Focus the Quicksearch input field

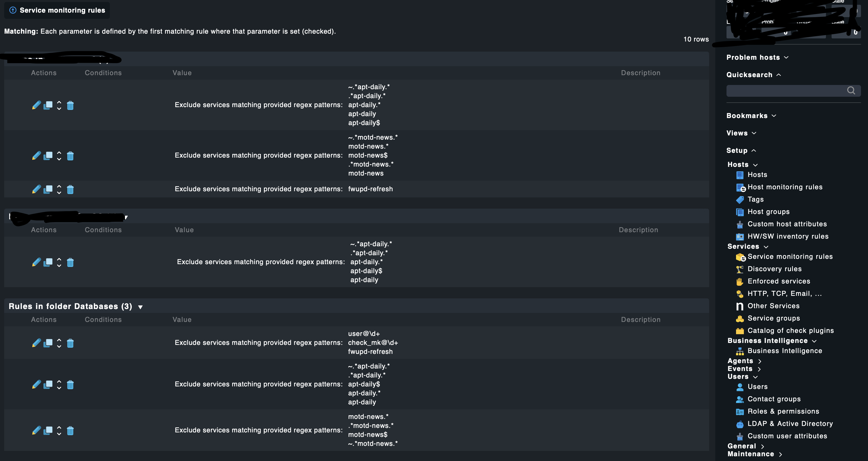tap(785, 90)
